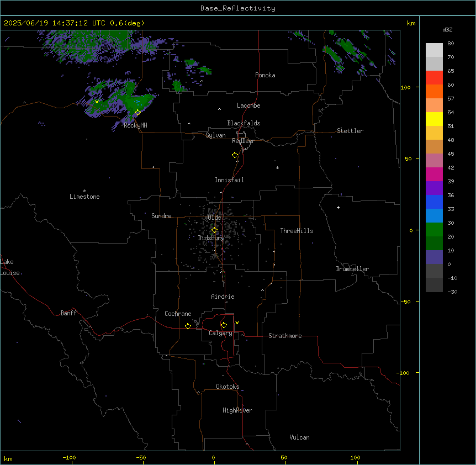Click the -50 tick on the horizontal km axis
This screenshot has height=465, width=476.
(141, 457)
